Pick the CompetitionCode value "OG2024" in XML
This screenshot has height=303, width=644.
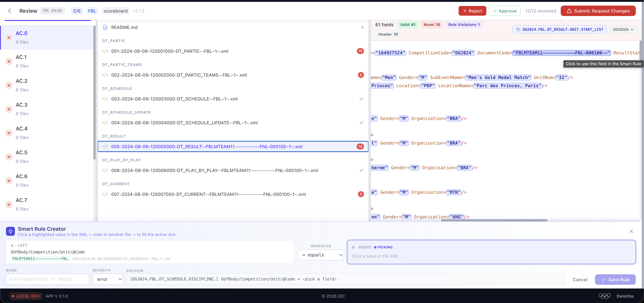[x=463, y=53]
